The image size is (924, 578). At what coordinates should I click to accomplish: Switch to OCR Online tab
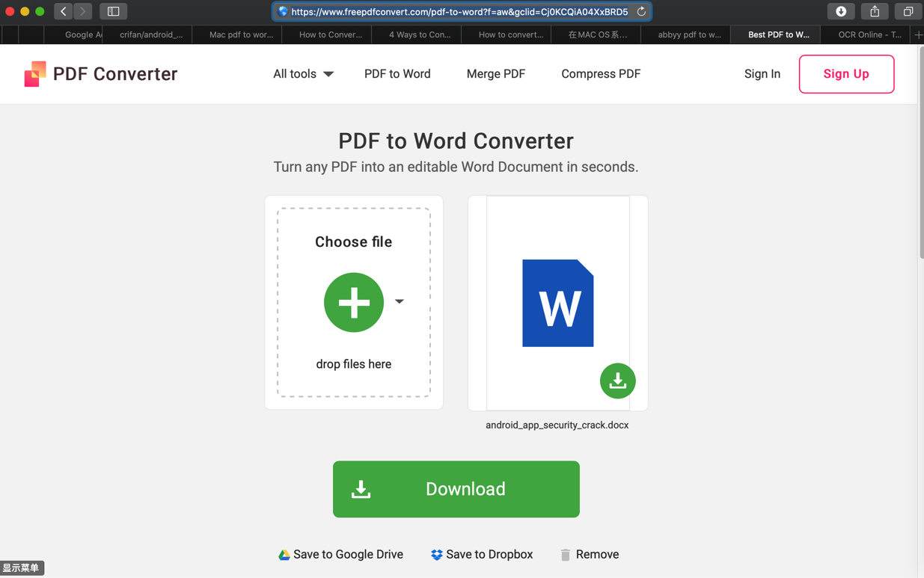pyautogui.click(x=867, y=34)
